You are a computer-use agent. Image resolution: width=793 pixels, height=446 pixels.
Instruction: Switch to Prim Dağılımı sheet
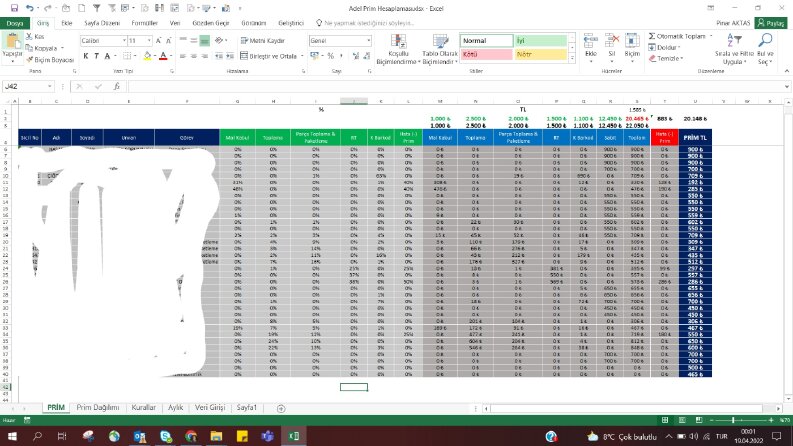(x=98, y=408)
